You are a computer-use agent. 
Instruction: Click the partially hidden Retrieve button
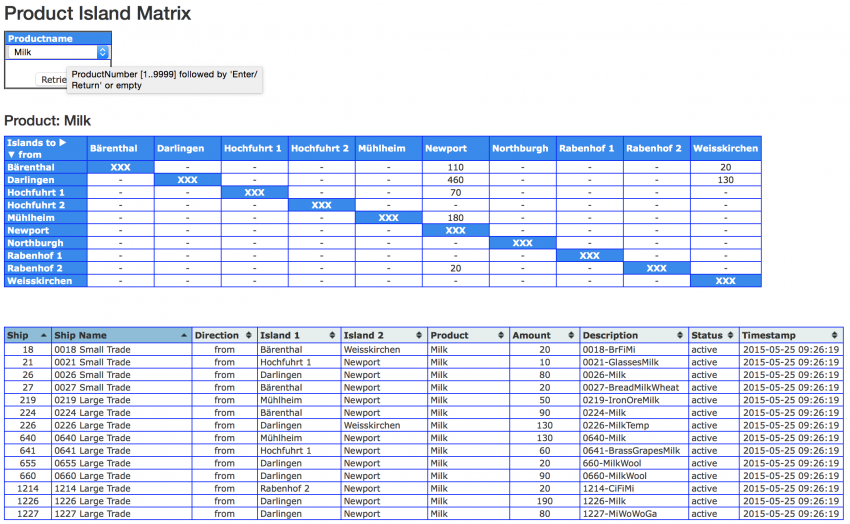click(x=53, y=80)
